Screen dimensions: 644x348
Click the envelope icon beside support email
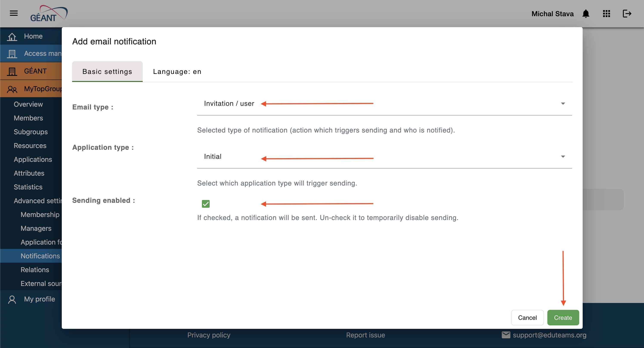[x=506, y=335]
